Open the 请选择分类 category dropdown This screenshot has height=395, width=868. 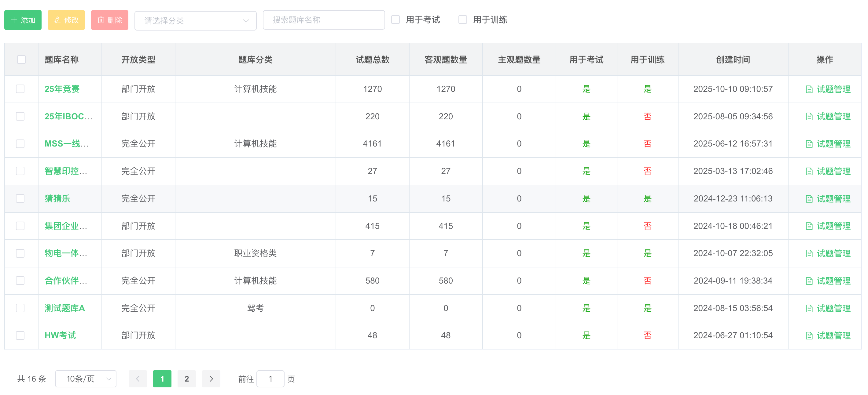click(x=195, y=20)
